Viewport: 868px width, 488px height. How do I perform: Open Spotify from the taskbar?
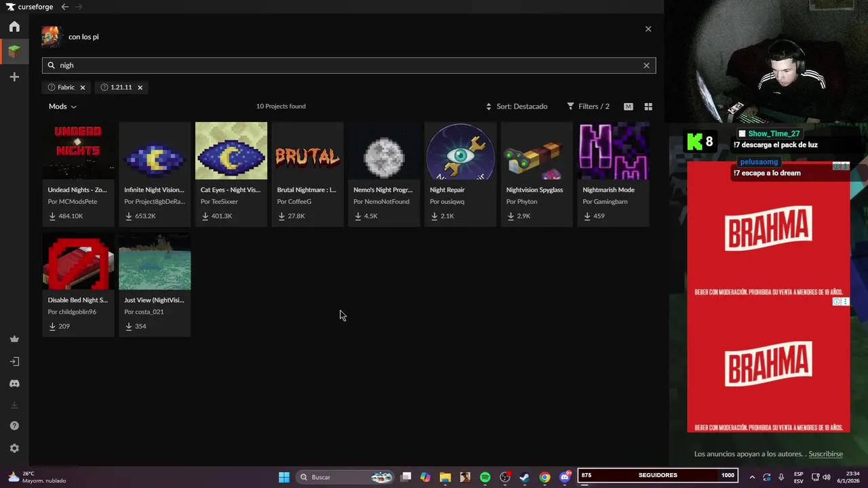[485, 477]
